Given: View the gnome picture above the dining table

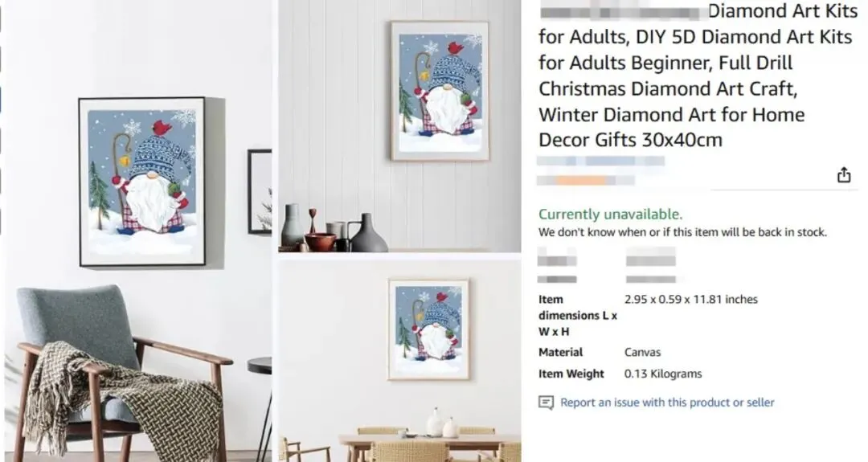Looking at the screenshot, I should [x=428, y=329].
